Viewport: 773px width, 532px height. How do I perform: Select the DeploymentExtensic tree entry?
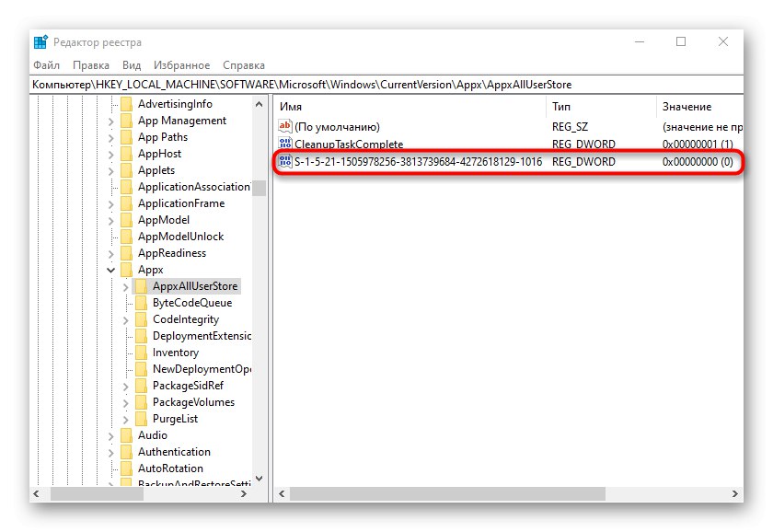(202, 336)
